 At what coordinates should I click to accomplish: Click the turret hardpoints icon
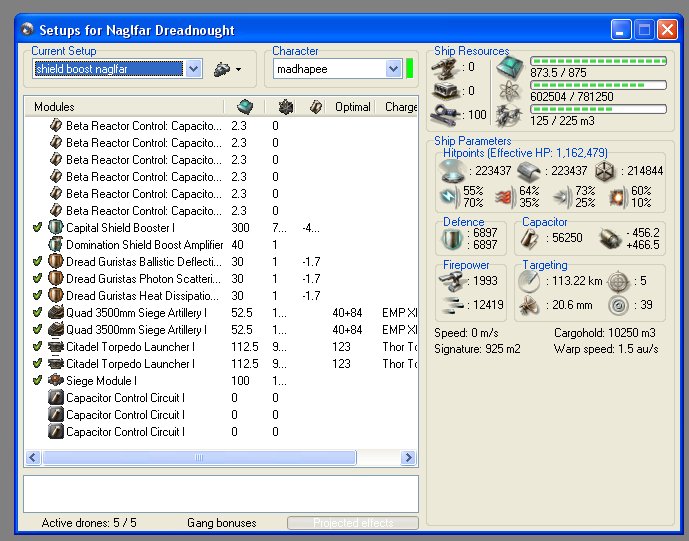click(x=446, y=67)
